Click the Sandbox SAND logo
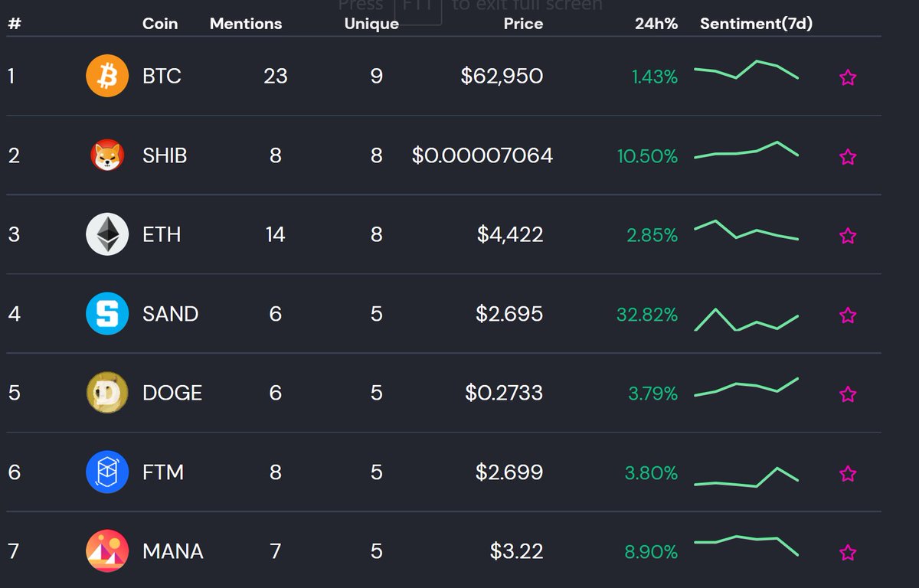The width and height of the screenshot is (919, 588). pyautogui.click(x=107, y=314)
